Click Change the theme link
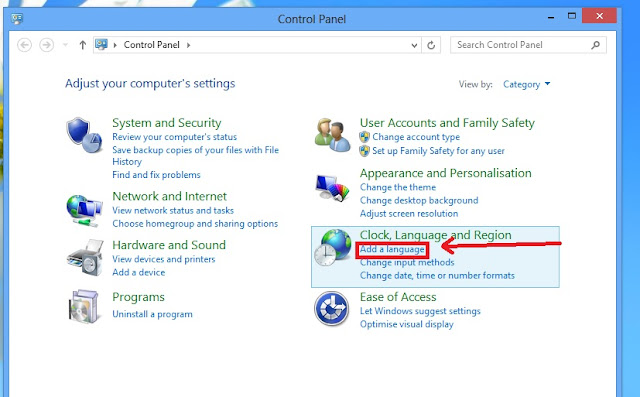Viewport: 640px width, 397px height. coord(398,187)
